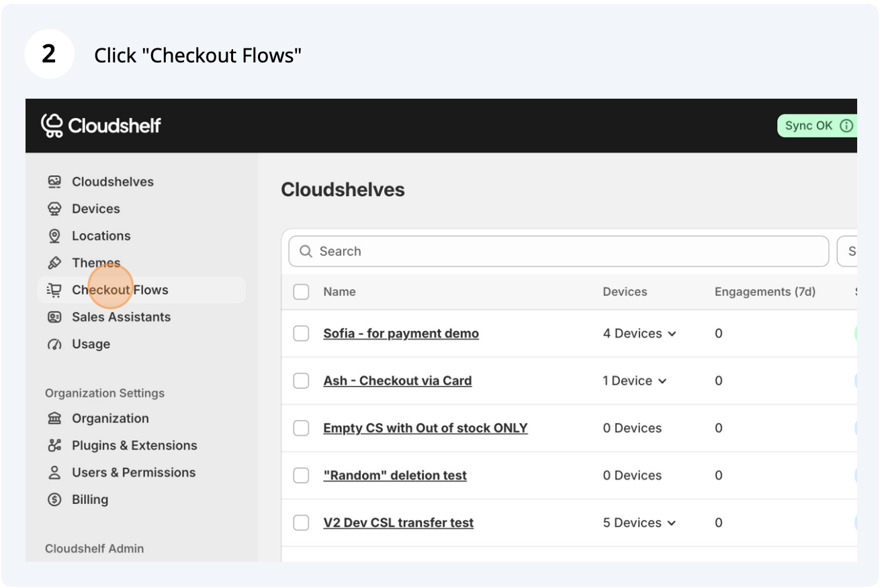This screenshot has height=588, width=880.
Task: Click the Devices column header
Action: click(625, 292)
